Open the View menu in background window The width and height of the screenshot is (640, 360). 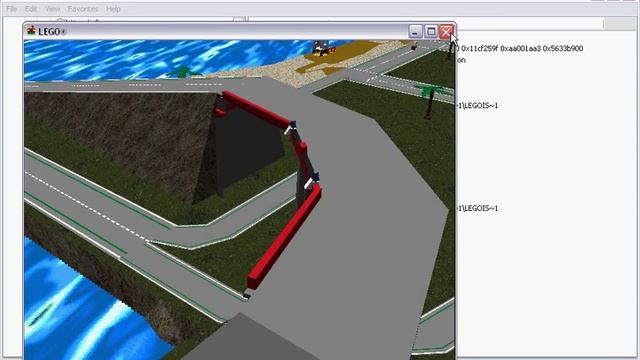point(53,9)
